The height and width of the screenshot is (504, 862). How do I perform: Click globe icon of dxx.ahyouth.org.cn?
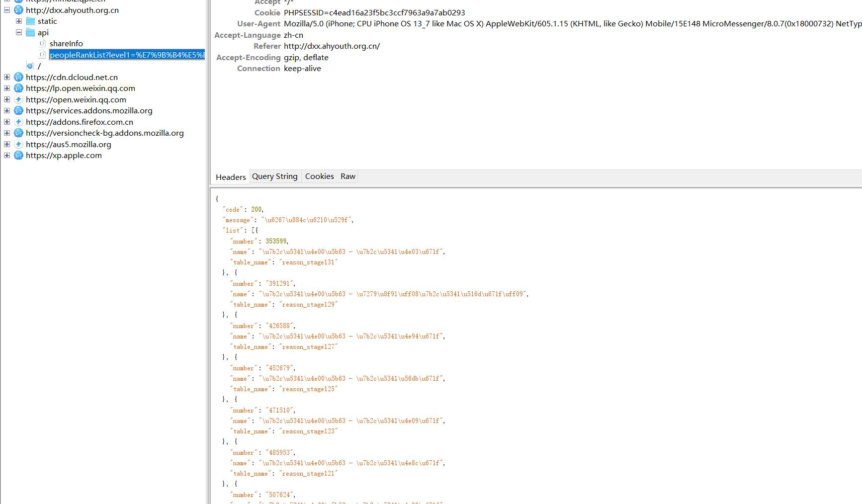click(18, 10)
